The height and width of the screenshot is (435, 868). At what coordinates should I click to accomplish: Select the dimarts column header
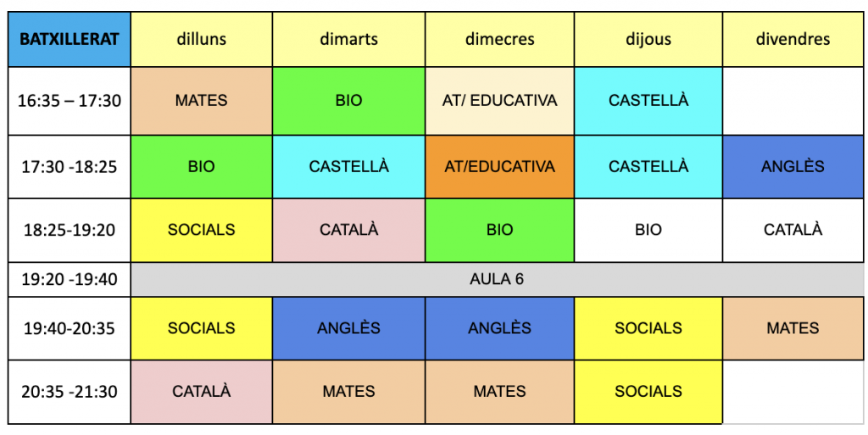tap(348, 39)
